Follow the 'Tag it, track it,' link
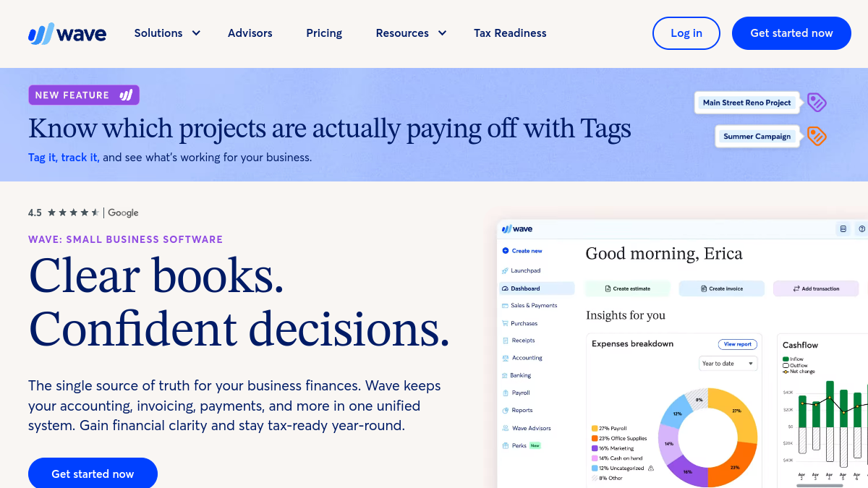 tap(64, 157)
